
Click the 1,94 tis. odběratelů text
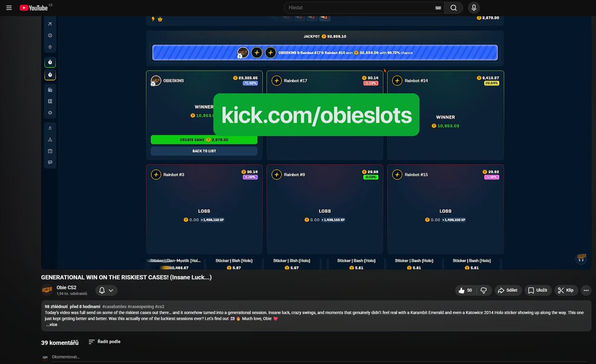[x=72, y=294]
